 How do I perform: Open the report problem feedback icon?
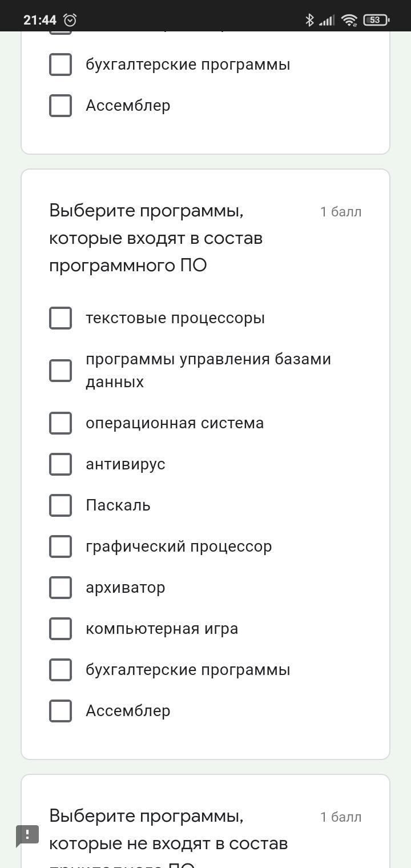pyautogui.click(x=27, y=836)
